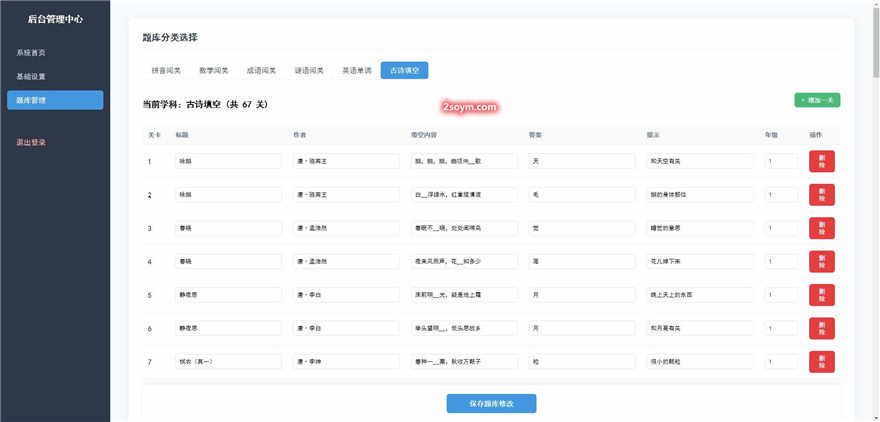Switch to the 英语单词 tab
The height and width of the screenshot is (422, 880).
pos(357,71)
